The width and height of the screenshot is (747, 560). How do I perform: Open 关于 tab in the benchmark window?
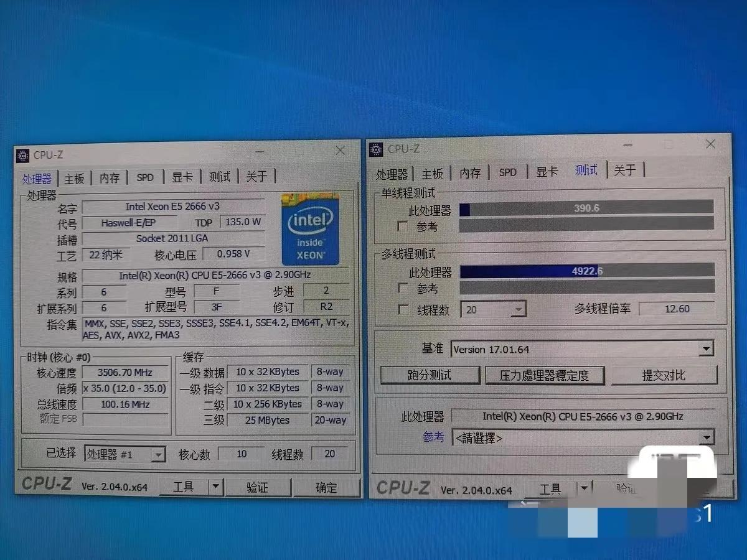point(625,170)
